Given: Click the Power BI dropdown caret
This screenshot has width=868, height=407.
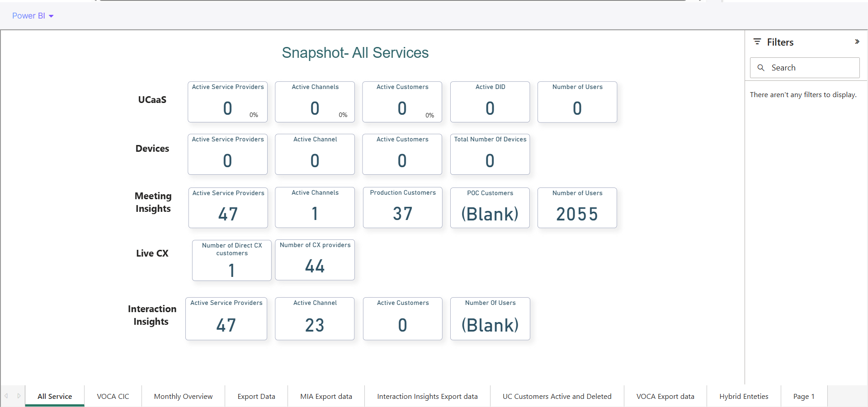Looking at the screenshot, I should (x=51, y=16).
